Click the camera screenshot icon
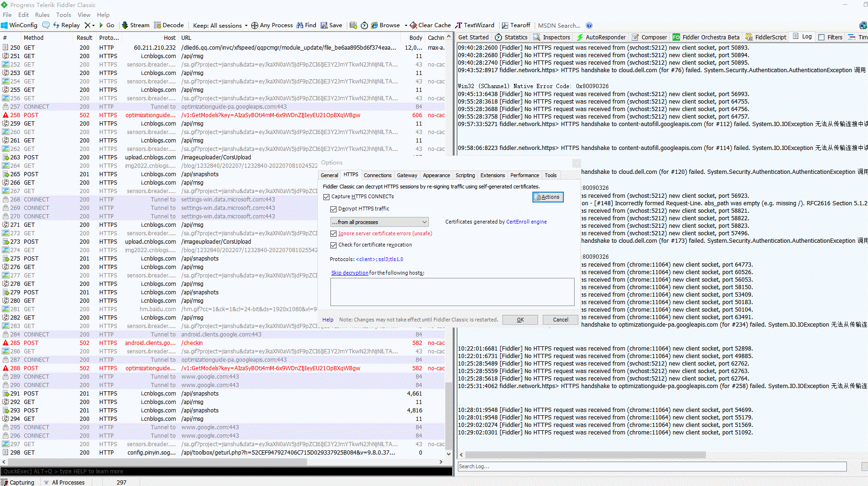The height and width of the screenshot is (486, 868). coord(353,25)
